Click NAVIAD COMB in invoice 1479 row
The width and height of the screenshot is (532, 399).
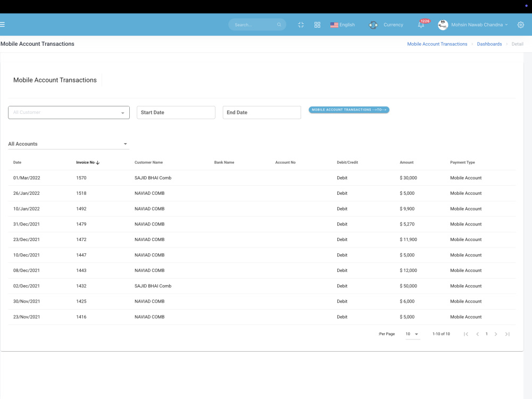pos(149,225)
